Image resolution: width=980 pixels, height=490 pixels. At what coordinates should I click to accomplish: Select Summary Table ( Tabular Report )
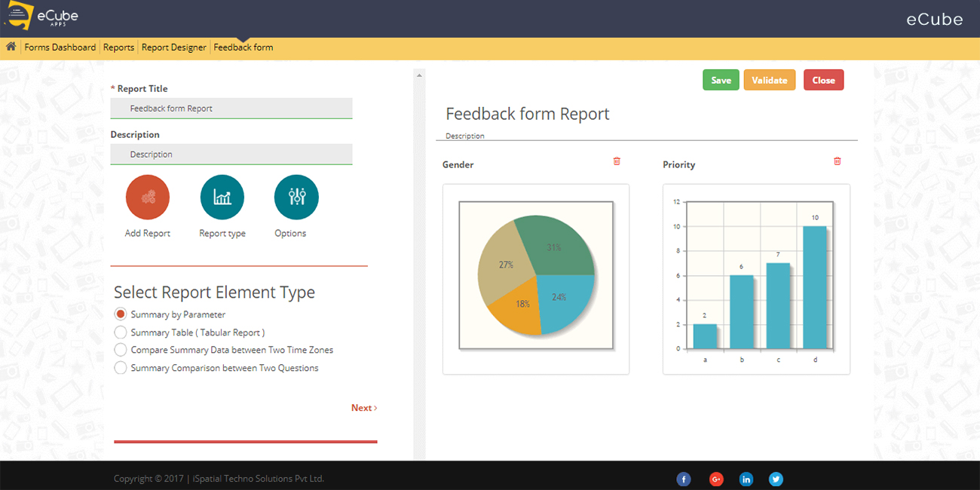point(121,332)
